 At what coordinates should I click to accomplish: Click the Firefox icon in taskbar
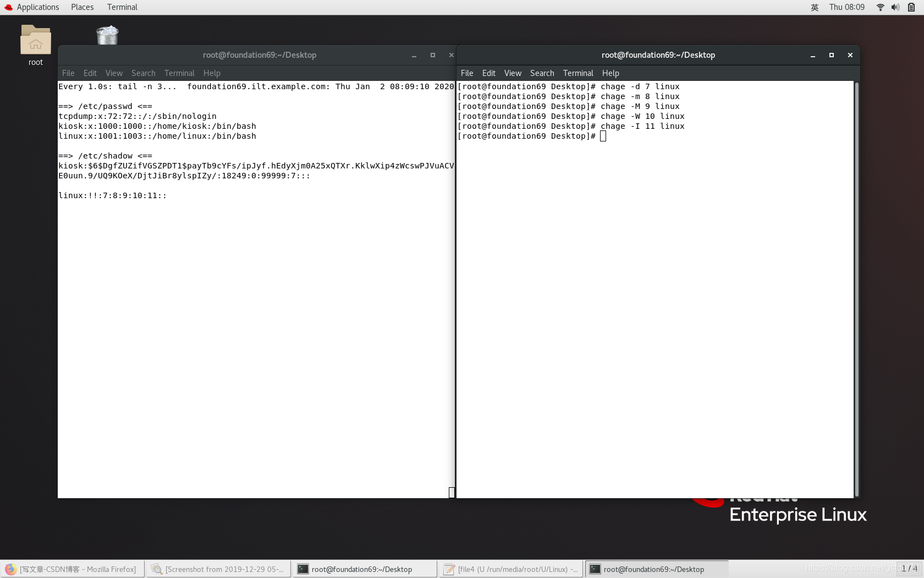point(10,569)
